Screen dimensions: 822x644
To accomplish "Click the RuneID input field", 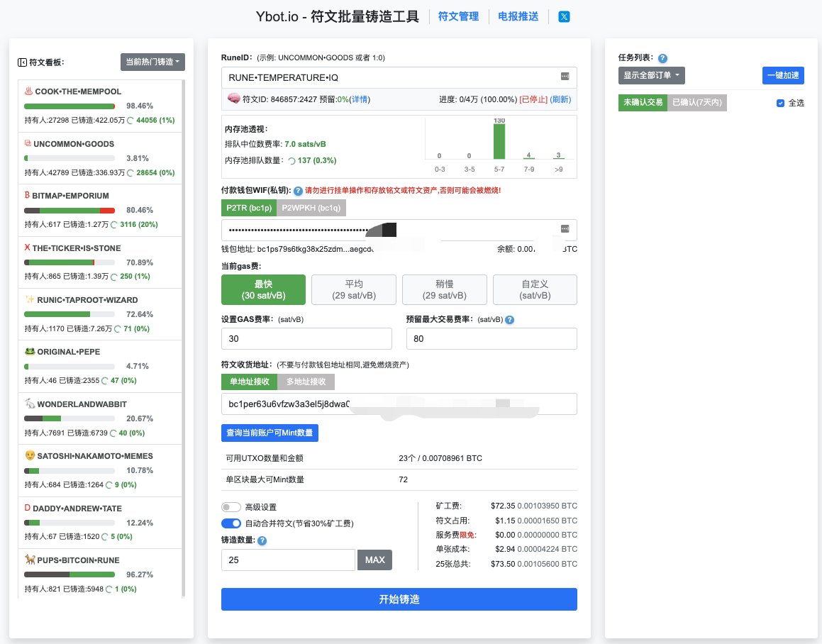I will click(x=399, y=77).
